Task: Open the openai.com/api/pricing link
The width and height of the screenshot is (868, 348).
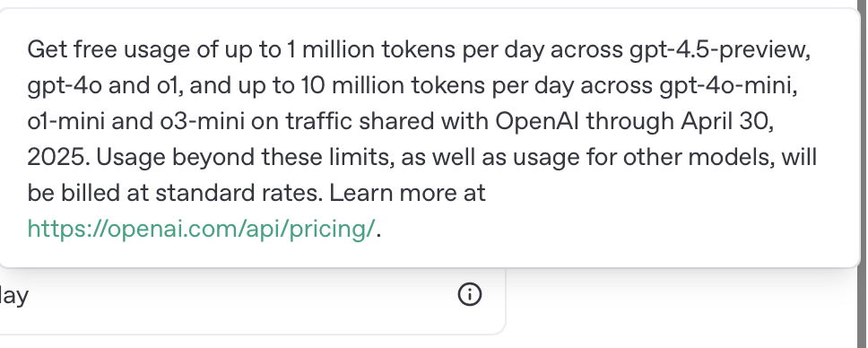Action: point(201,229)
